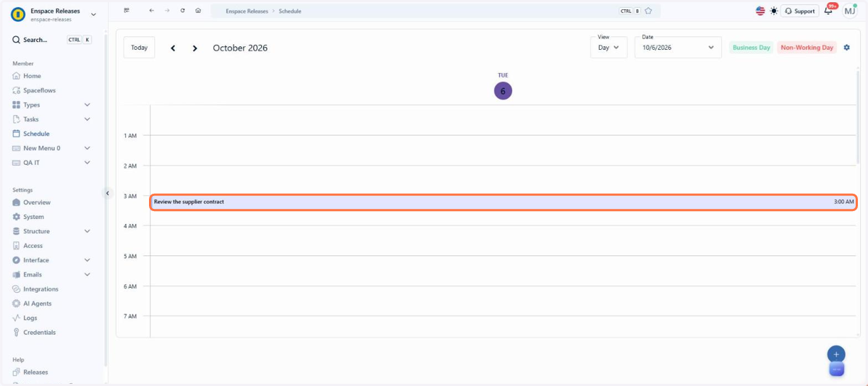Screen dimensions: 868x386
Task: Open calendar settings gear icon
Action: pos(847,48)
